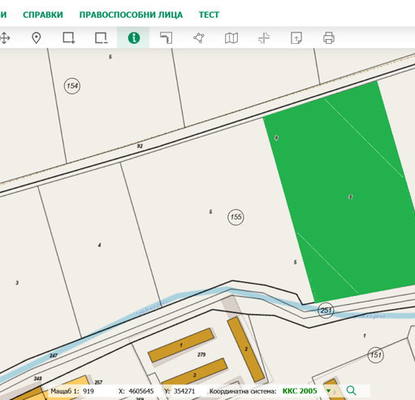415x400 pixels.
Task: Click the circled parcel label 155
Action: 236,217
